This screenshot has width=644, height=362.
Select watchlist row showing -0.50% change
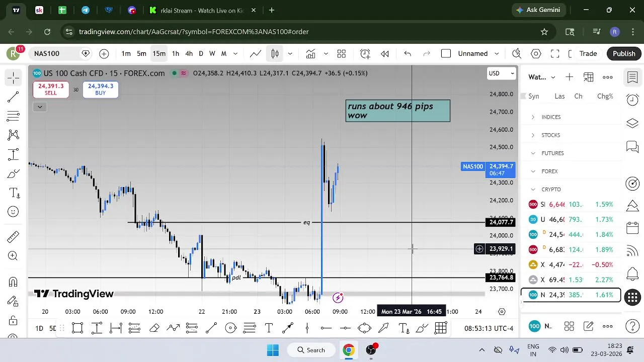[x=572, y=265]
